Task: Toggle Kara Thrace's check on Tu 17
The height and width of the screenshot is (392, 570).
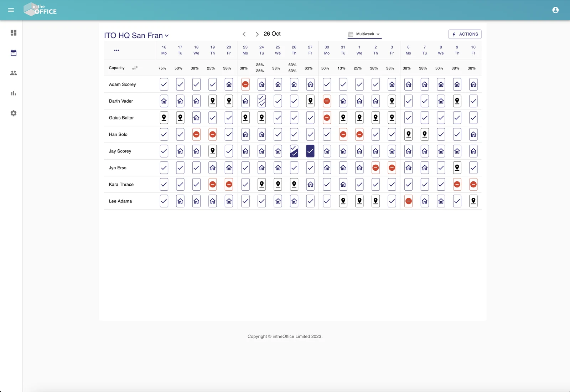Action: 180,185
